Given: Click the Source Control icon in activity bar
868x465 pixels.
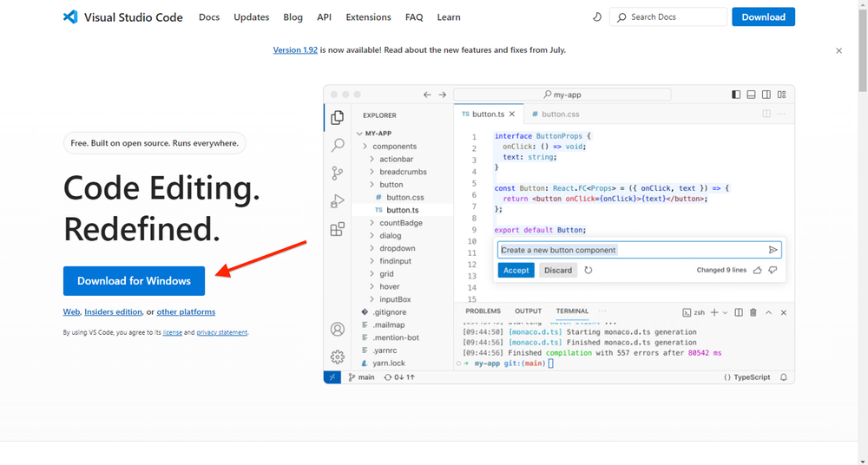Looking at the screenshot, I should tap(337, 174).
